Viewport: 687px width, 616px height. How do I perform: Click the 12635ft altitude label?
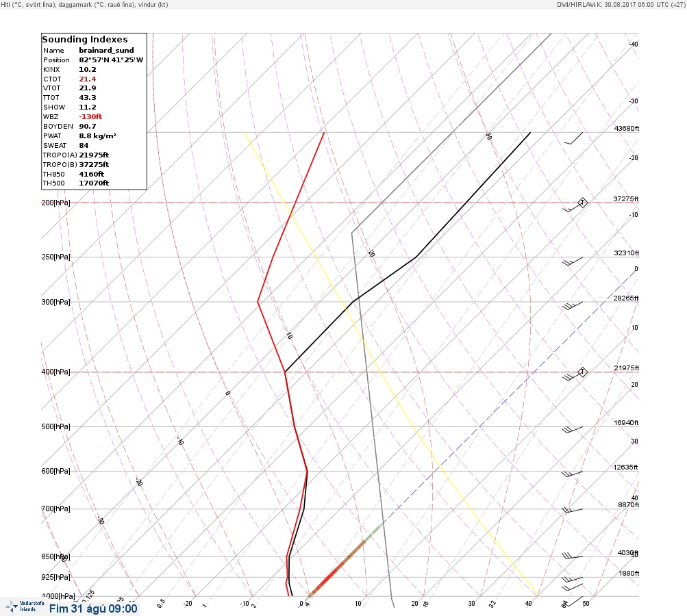(x=625, y=467)
